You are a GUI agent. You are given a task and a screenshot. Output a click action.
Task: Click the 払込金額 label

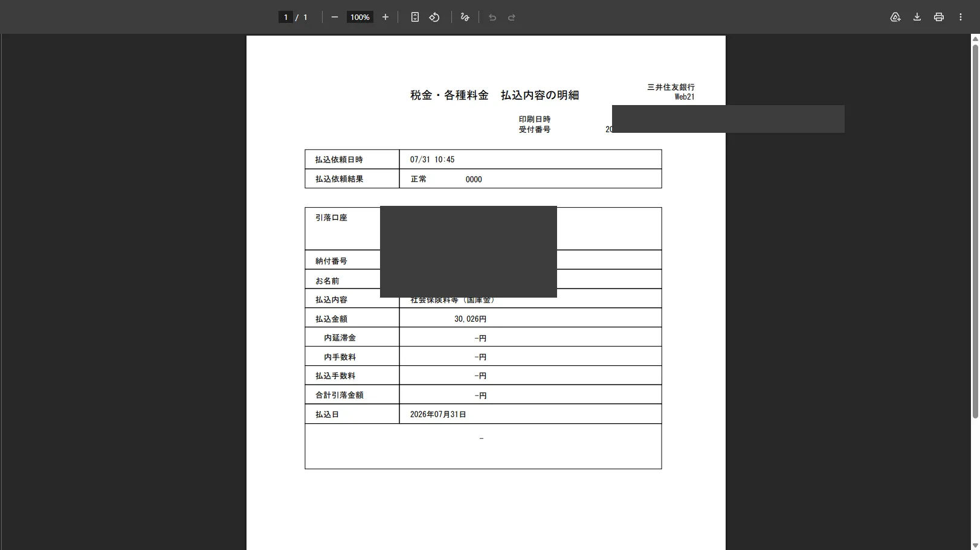(331, 319)
